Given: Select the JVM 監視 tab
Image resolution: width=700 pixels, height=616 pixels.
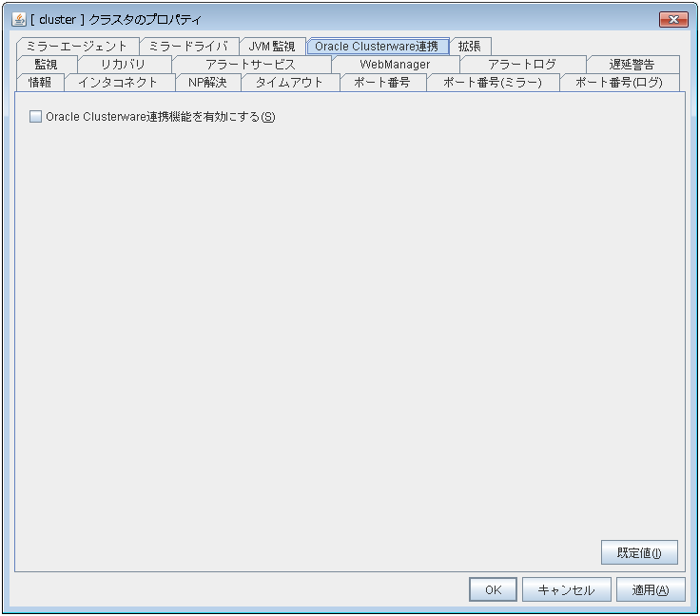Looking at the screenshot, I should pos(272,47).
